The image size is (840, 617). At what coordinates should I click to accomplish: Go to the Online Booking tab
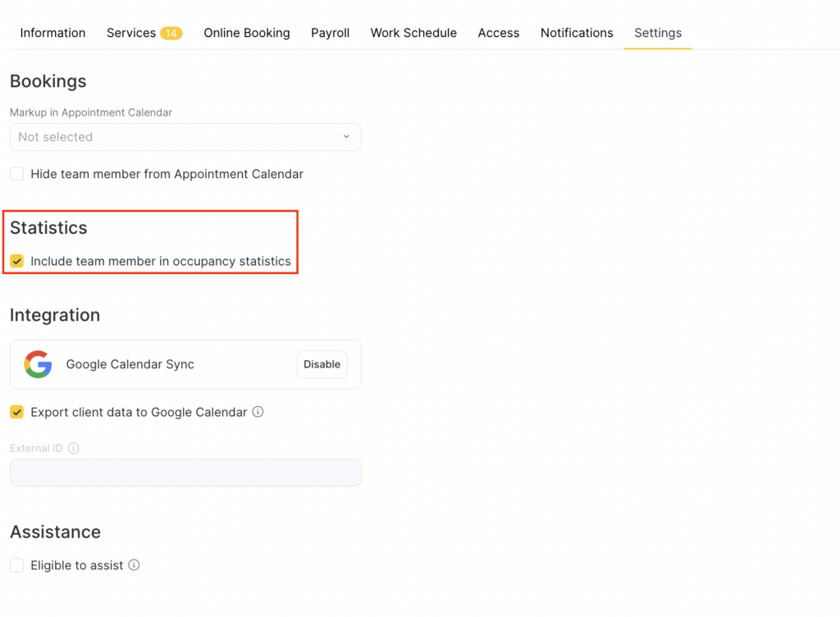tap(247, 33)
